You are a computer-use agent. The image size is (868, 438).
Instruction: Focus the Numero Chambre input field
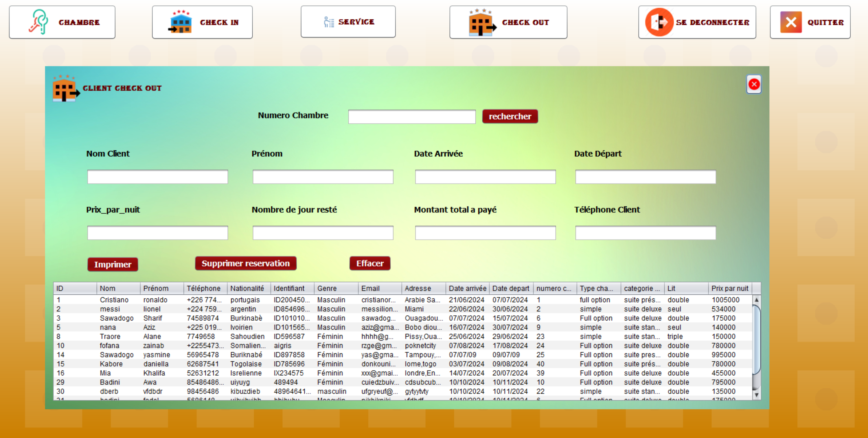click(411, 117)
